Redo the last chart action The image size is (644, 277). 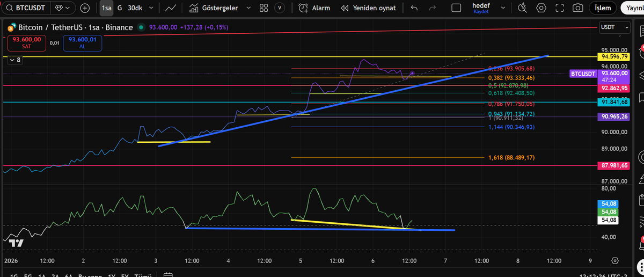tap(433, 8)
